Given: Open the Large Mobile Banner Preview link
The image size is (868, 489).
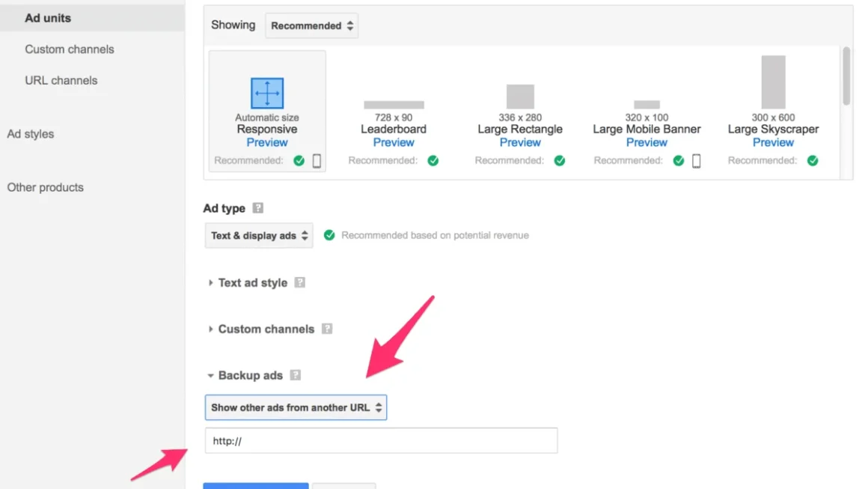Looking at the screenshot, I should [x=647, y=142].
